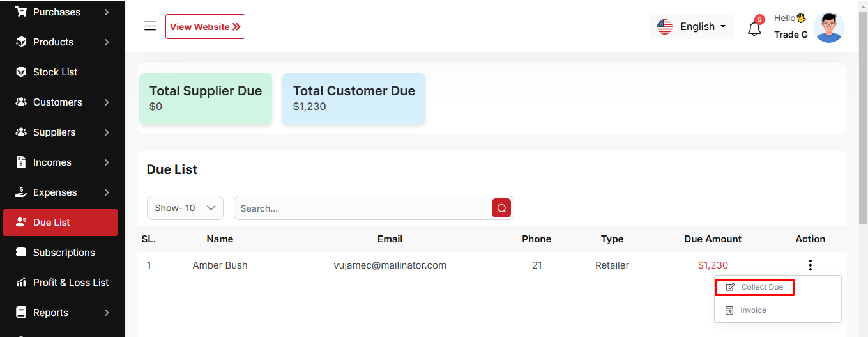Expand the Reports sidebar section
868x337 pixels.
pos(107,313)
